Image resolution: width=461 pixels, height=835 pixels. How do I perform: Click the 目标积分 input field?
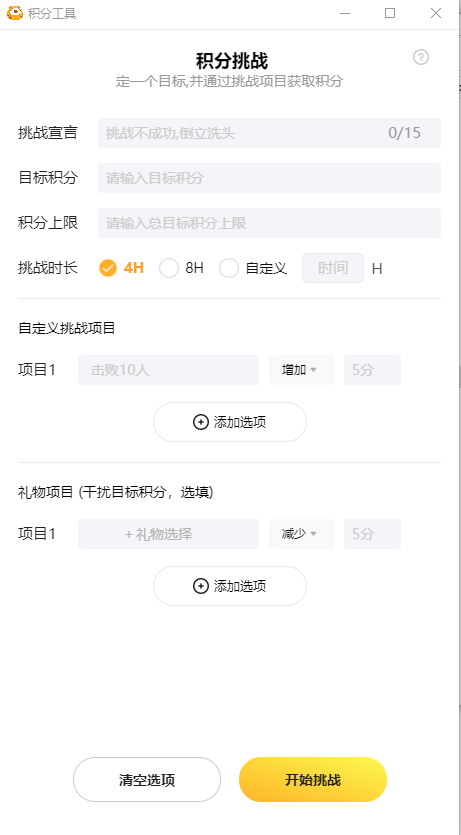(x=269, y=178)
